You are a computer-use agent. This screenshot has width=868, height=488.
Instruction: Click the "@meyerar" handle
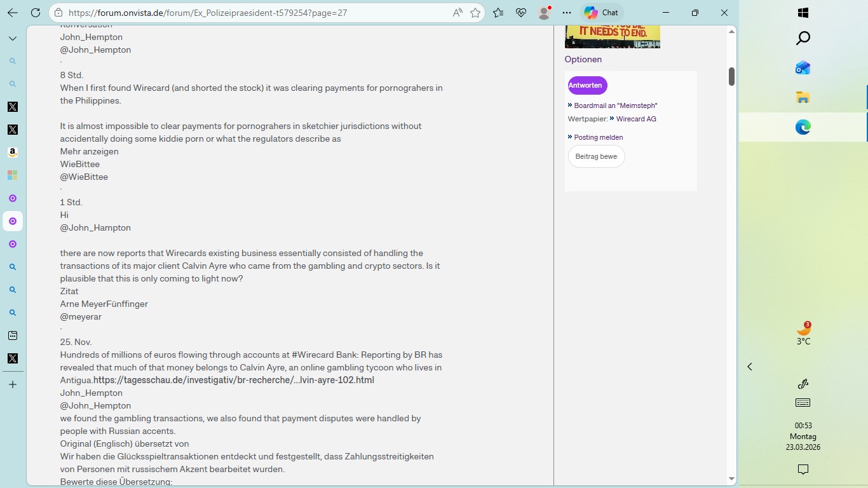tap(81, 316)
